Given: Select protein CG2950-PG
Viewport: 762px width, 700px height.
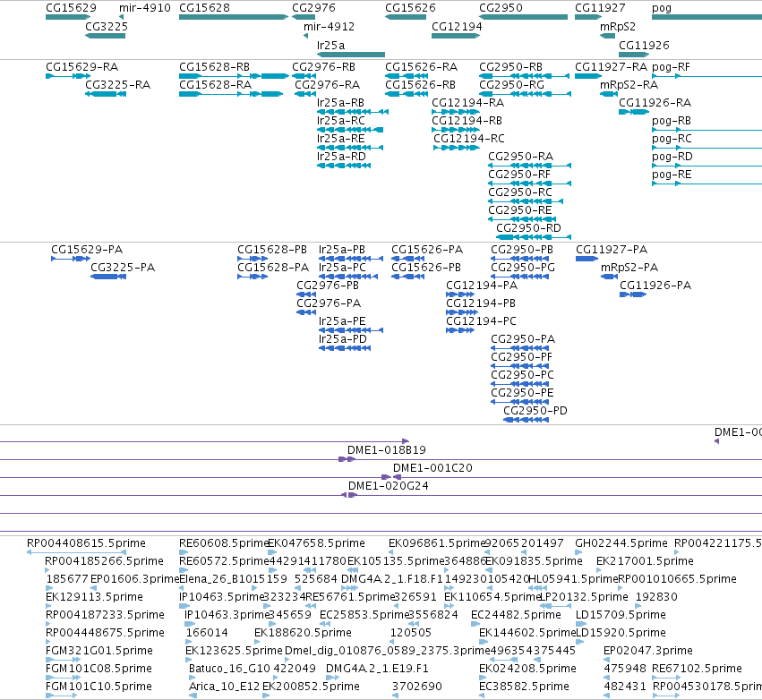Looking at the screenshot, I should coord(519,277).
